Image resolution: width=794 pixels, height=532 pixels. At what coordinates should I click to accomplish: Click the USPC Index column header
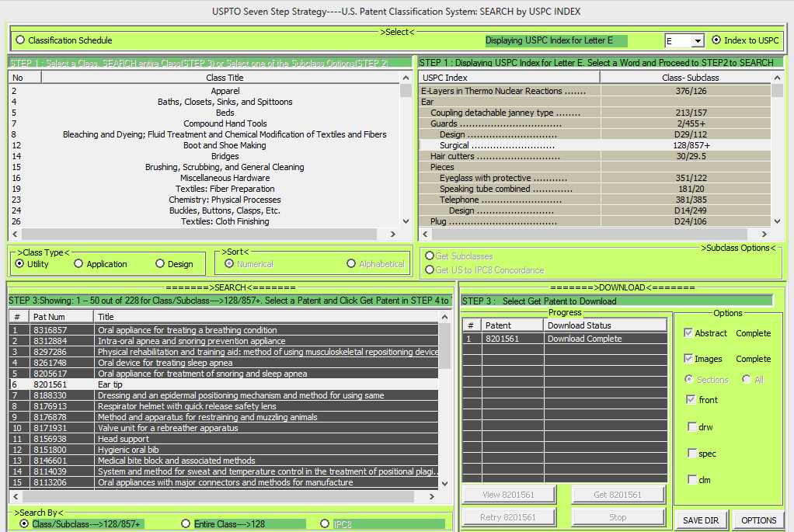coord(510,78)
